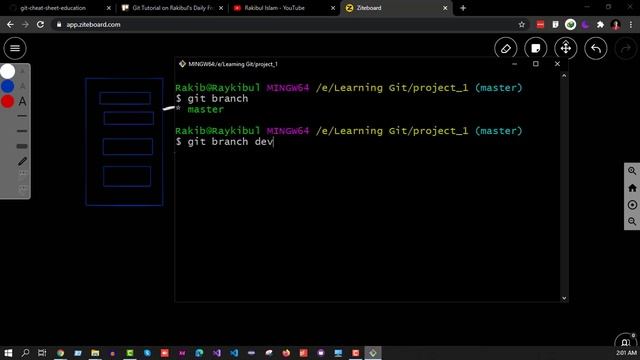Zoom in on the whiteboard
The image size is (640, 360).
pyautogui.click(x=632, y=171)
